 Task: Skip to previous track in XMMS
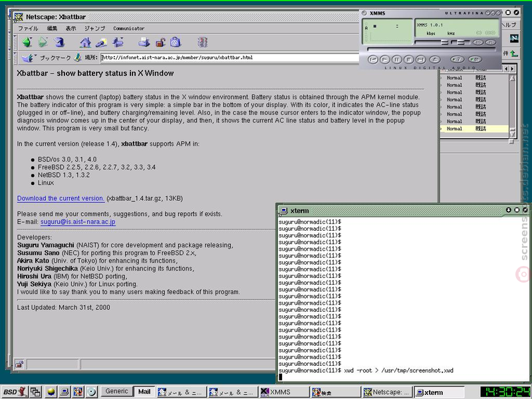pos(372,59)
